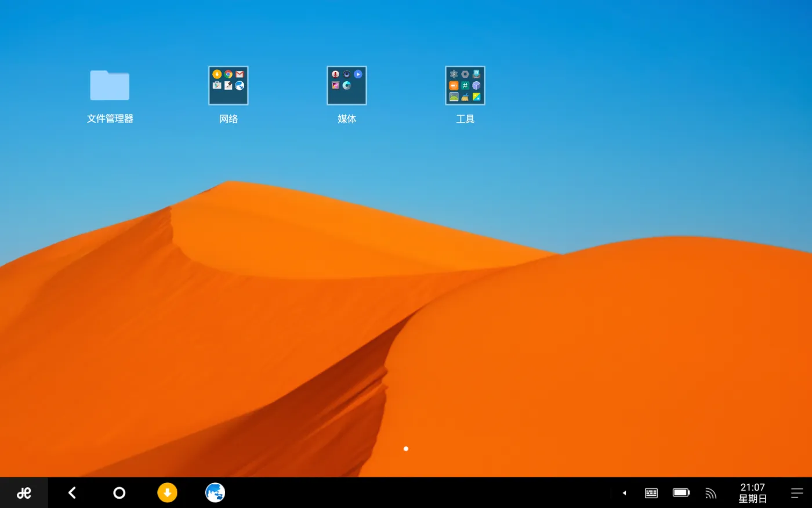Click the 21:07 clock display

[x=752, y=487]
